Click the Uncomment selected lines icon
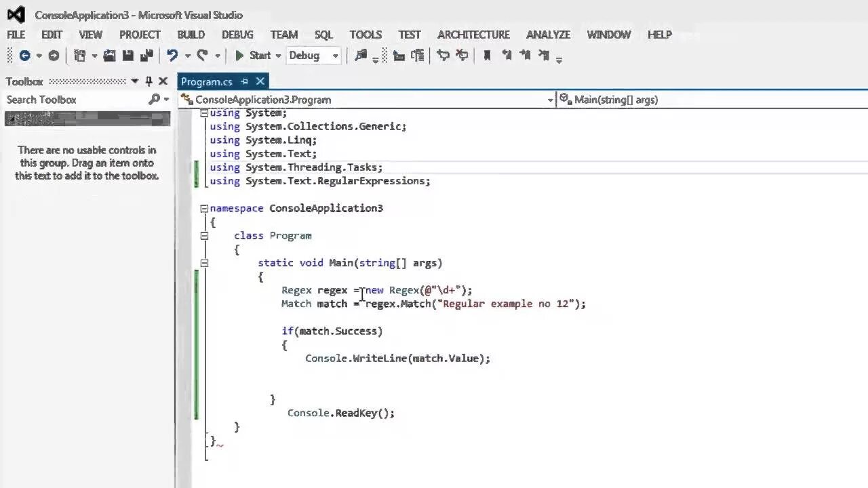 coord(462,56)
